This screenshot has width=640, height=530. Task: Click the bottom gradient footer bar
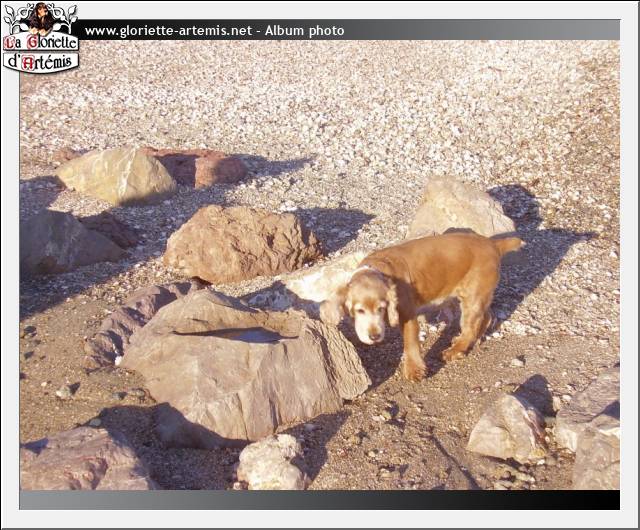point(320,499)
